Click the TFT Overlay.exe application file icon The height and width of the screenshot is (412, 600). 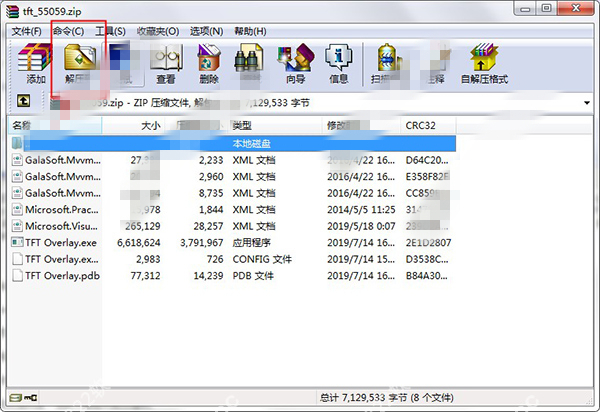coord(17,242)
